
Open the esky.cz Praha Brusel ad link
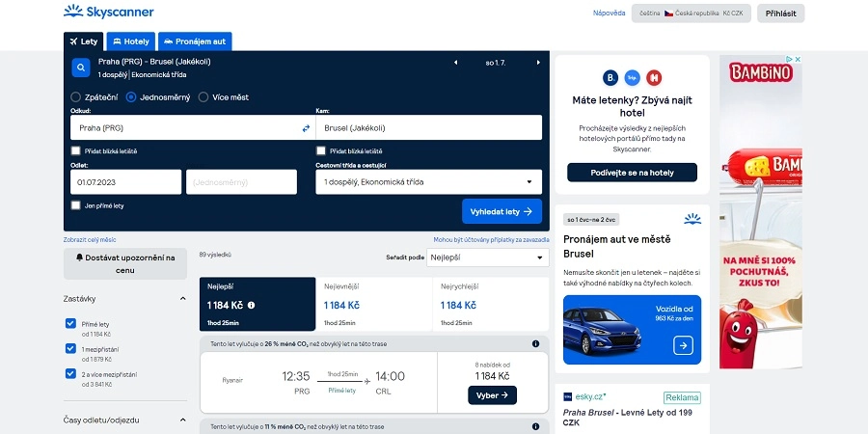628,418
